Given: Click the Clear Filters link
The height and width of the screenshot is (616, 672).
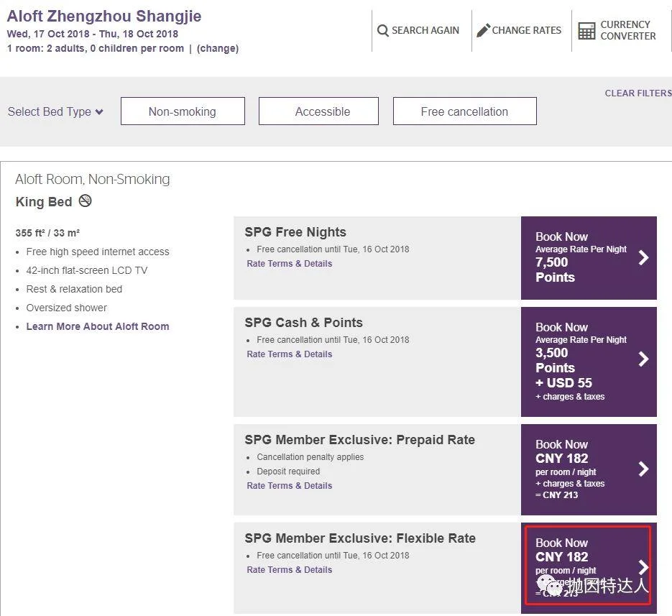Looking at the screenshot, I should (638, 93).
